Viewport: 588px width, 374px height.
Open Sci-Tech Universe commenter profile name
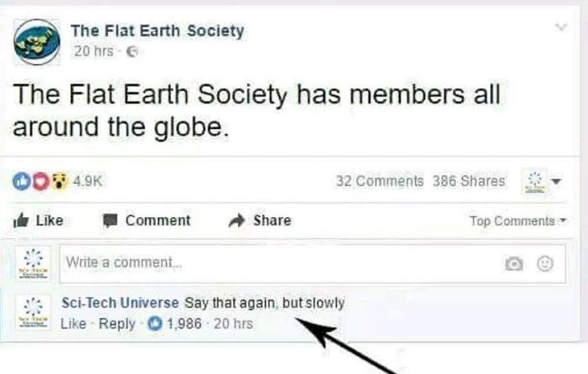[x=120, y=303]
